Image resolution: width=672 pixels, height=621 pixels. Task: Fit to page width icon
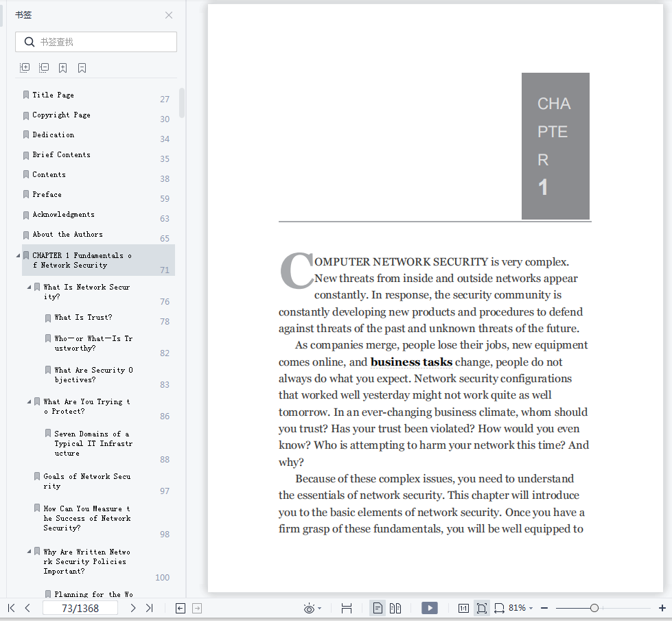[x=499, y=608]
